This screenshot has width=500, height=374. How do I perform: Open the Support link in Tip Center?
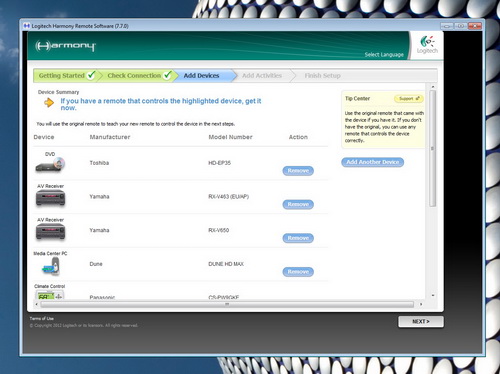409,99
